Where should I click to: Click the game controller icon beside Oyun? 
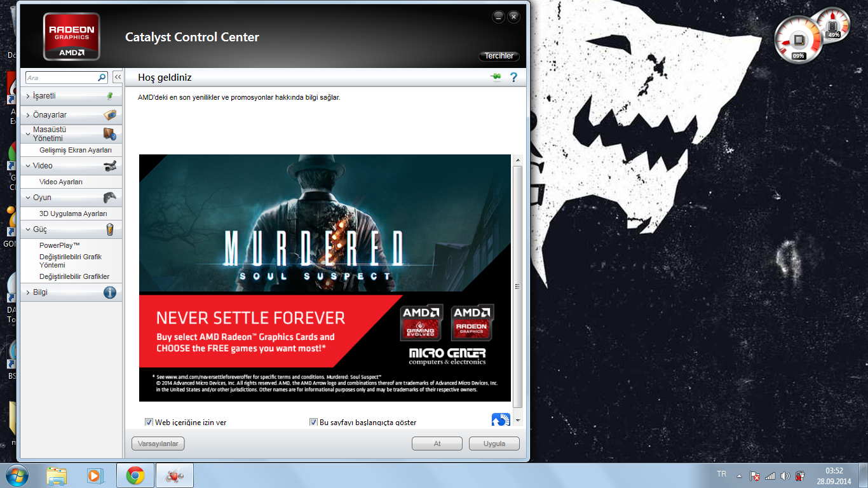(110, 197)
